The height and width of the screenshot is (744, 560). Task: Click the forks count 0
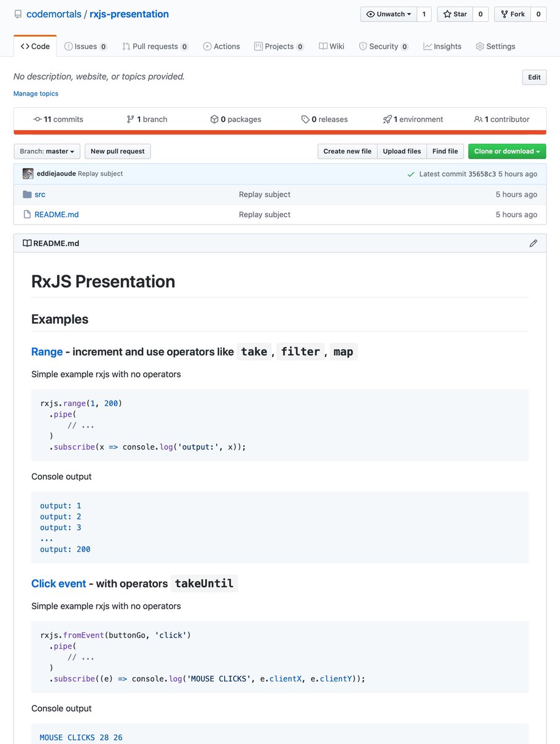click(x=538, y=14)
